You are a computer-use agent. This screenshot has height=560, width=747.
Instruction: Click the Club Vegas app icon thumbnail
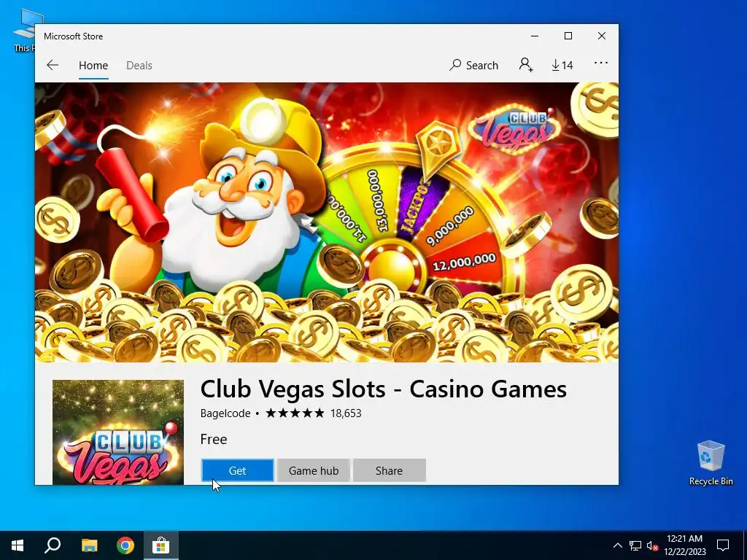point(118,432)
